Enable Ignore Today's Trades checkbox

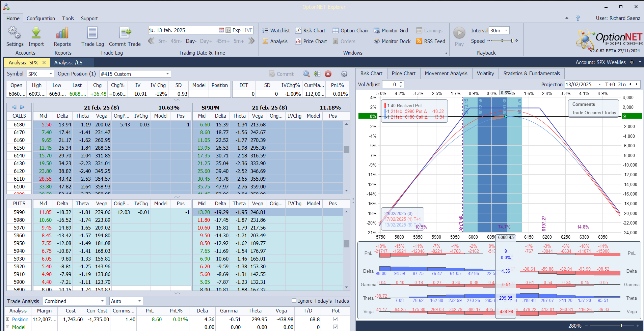pyautogui.click(x=294, y=301)
